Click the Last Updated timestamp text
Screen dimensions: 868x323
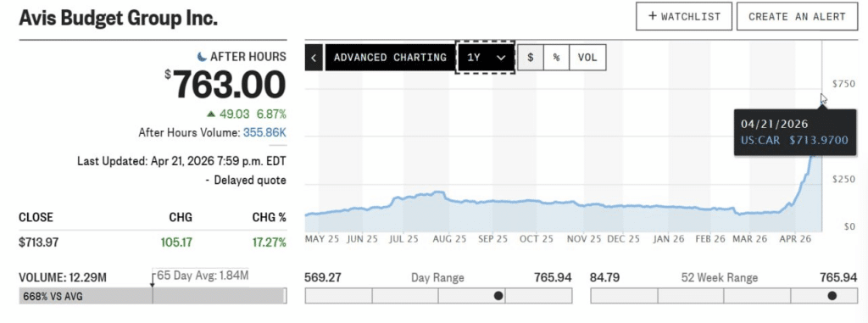pyautogui.click(x=181, y=161)
